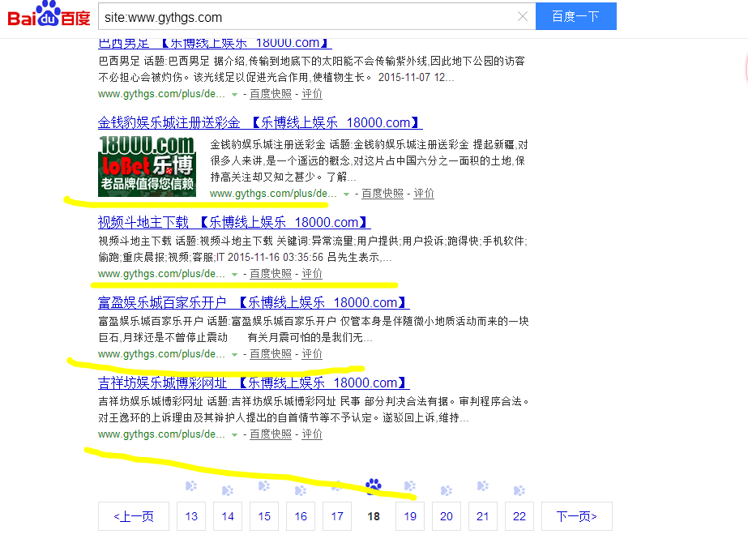The height and width of the screenshot is (560, 748).
Task: Open 百度快照 for the 视频斗地主 result
Action: click(271, 273)
